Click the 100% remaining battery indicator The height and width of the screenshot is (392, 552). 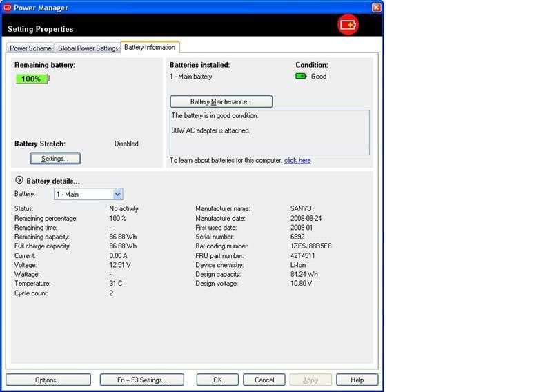[32, 79]
